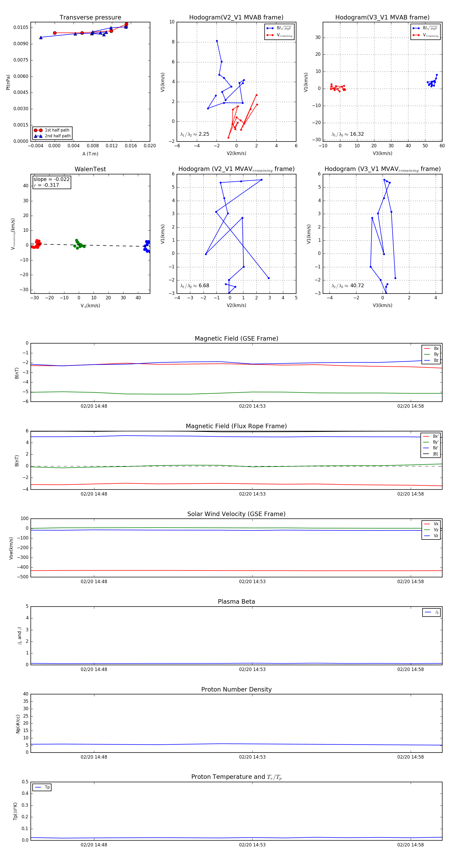The width and height of the screenshot is (473, 868).
Task: Click the 'Proton Number Density' title
Action: 236,689
